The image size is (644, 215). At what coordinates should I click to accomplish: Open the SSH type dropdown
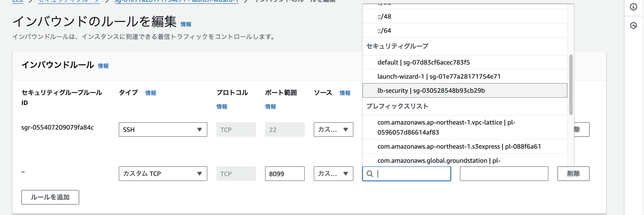(x=163, y=129)
